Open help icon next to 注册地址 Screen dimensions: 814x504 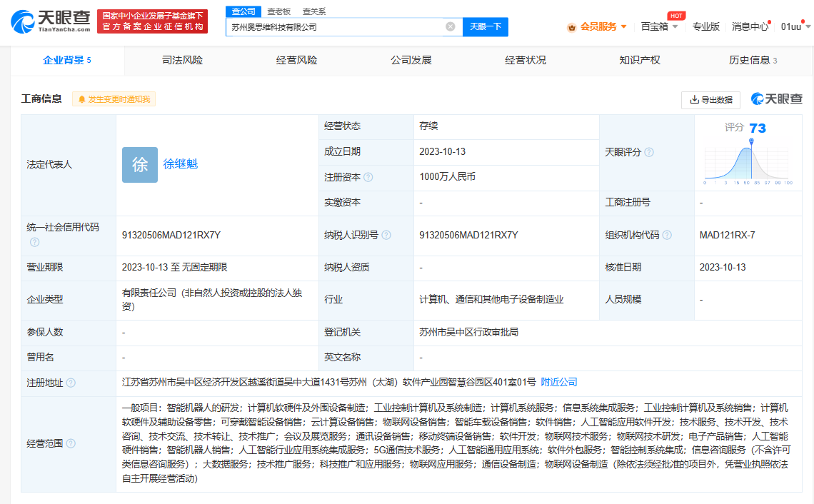click(x=71, y=383)
